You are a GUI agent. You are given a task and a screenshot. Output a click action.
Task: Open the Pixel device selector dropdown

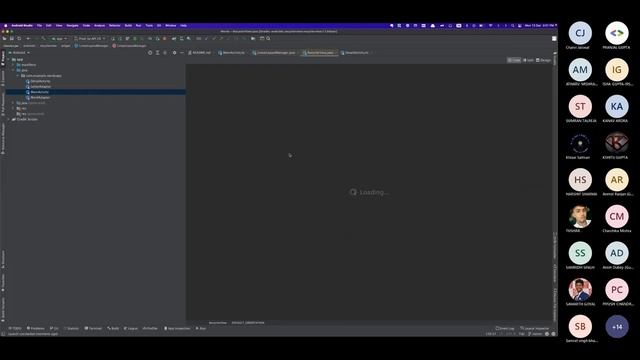point(90,38)
